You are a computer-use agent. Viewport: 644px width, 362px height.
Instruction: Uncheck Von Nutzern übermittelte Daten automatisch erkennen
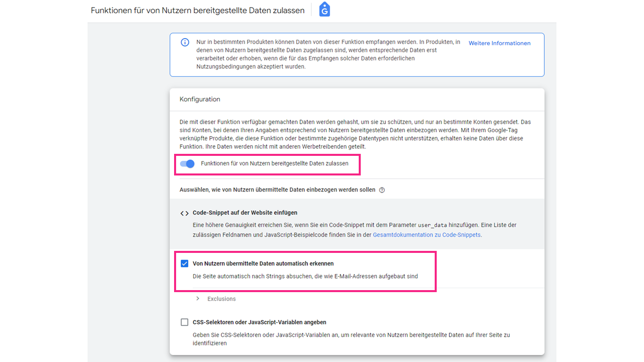[x=185, y=263]
